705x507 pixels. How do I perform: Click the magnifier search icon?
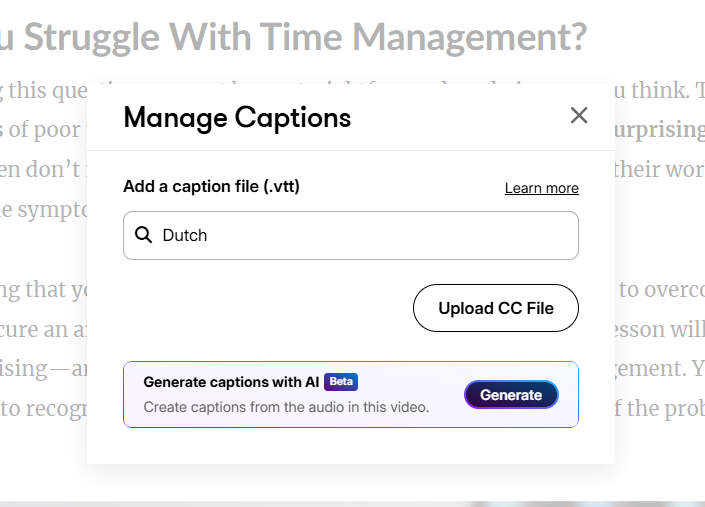click(143, 235)
